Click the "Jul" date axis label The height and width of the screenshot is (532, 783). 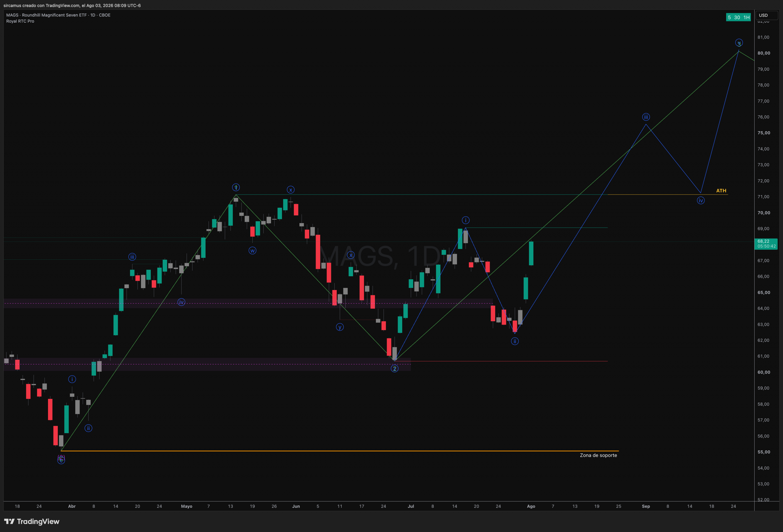pos(411,506)
